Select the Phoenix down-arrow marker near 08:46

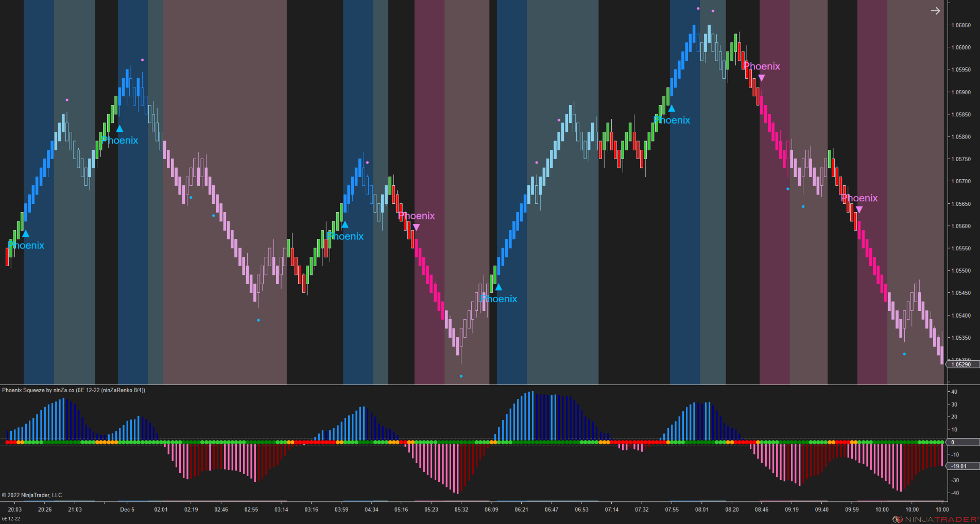click(761, 77)
